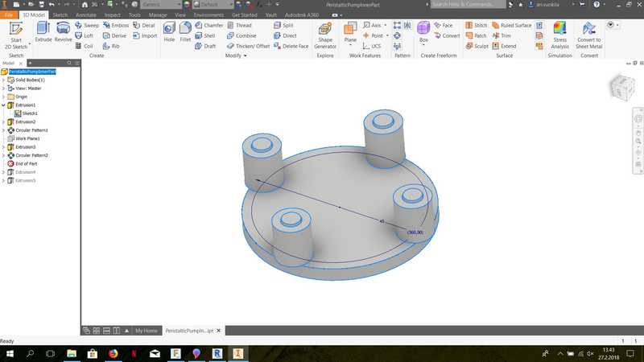Apply a Decal
The width and height of the screenshot is (644, 362).
click(144, 26)
